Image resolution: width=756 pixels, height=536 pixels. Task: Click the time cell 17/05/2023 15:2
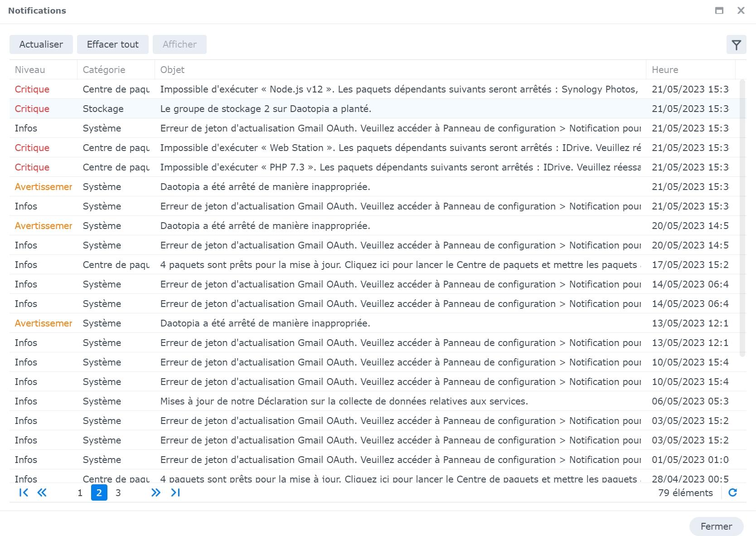click(x=690, y=265)
